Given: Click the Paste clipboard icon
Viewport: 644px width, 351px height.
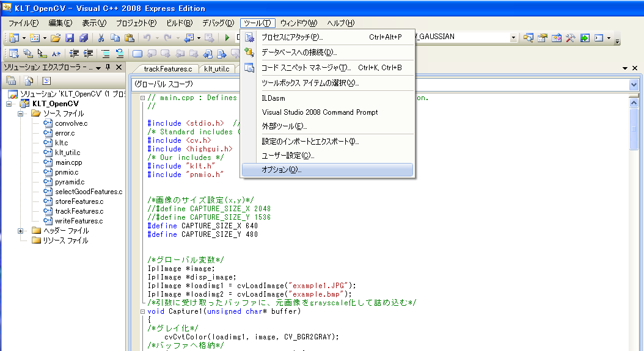Looking at the screenshot, I should 130,38.
